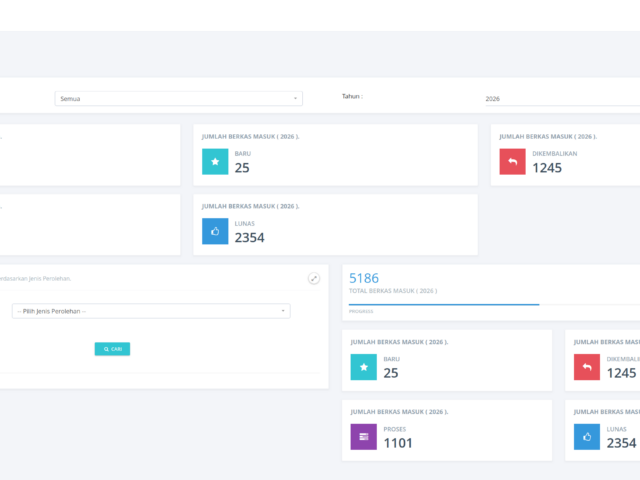This screenshot has height=480, width=640.
Task: Click the JUMLAH BERKAS MASUK heading on the PROSES card
Action: [x=399, y=412]
